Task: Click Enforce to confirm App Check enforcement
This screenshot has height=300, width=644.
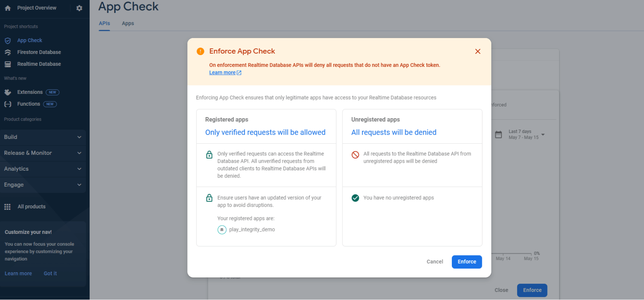Action: [x=467, y=262]
